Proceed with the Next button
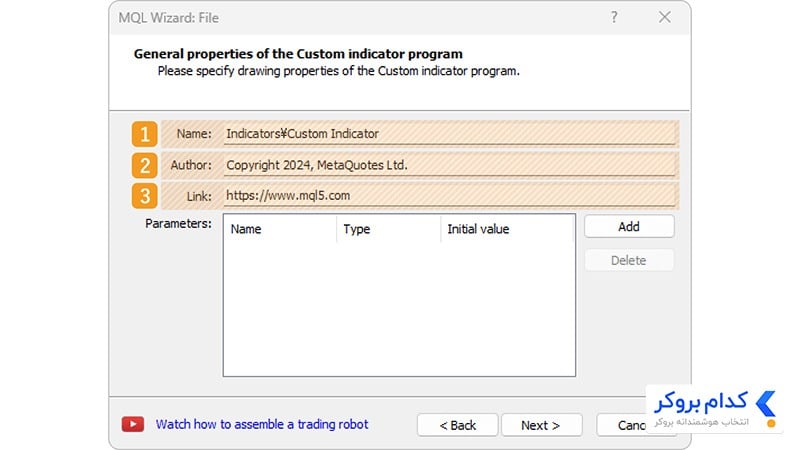The image size is (800, 450). pos(541,425)
